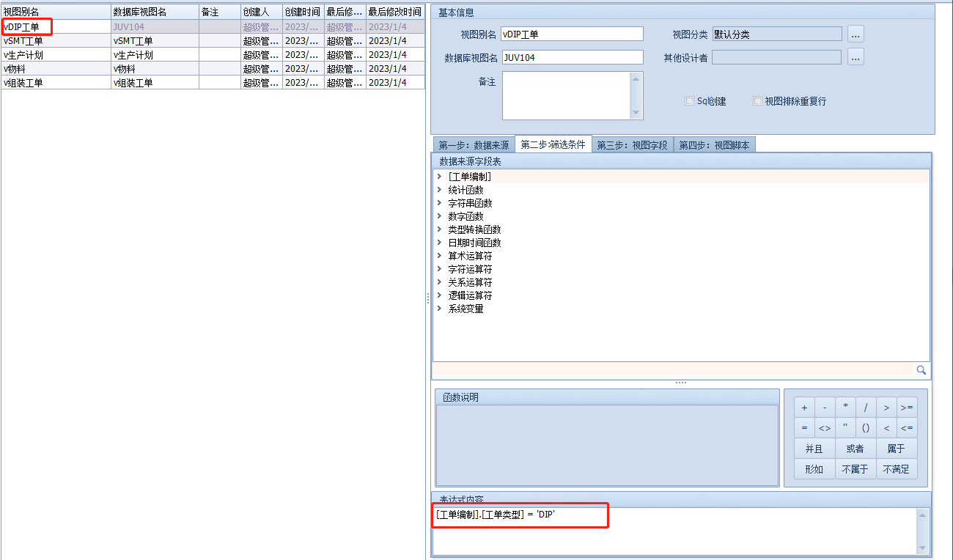The width and height of the screenshot is (953, 560).
Task: Insert the not-equal <> operator
Action: coord(825,428)
